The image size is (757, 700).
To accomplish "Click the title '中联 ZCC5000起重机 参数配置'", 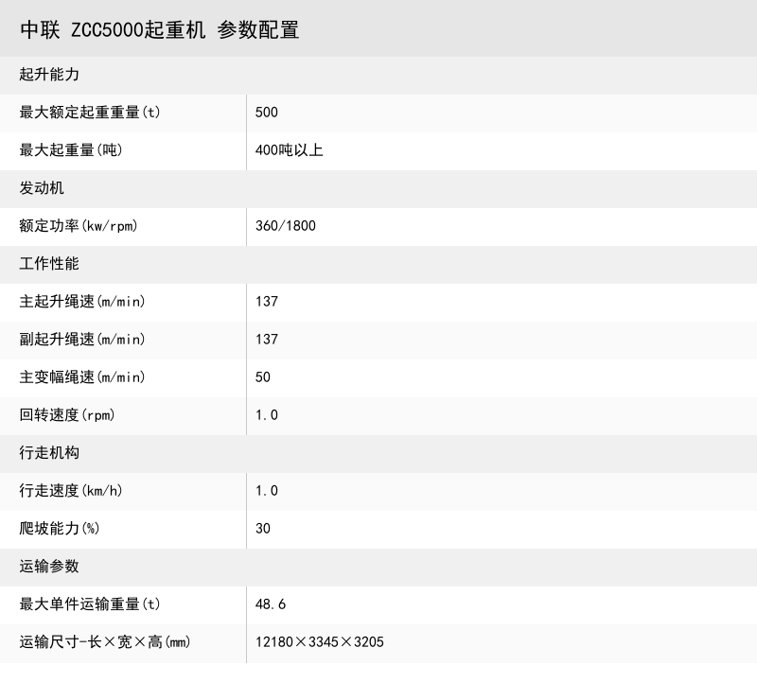I will (160, 30).
